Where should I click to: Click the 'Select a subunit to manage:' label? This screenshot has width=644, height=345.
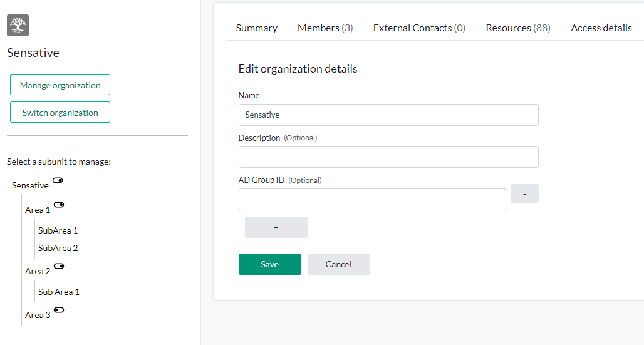tap(59, 162)
